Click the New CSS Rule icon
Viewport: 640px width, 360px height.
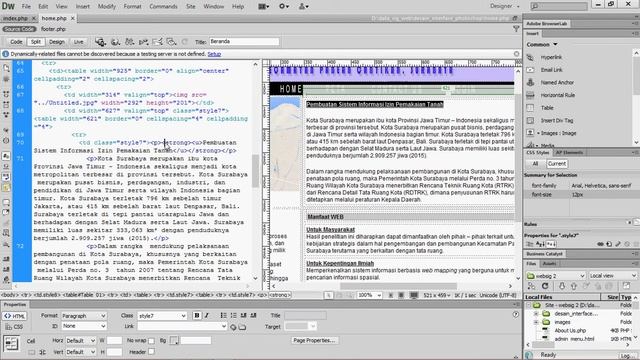click(609, 244)
